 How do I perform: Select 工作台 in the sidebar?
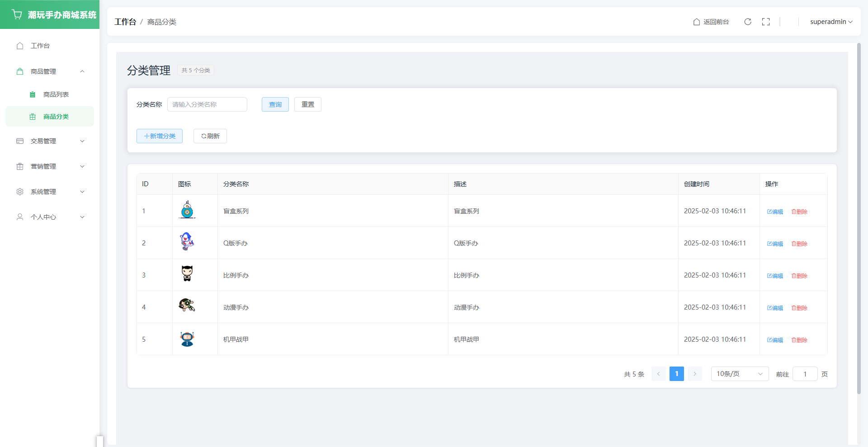[x=40, y=46]
